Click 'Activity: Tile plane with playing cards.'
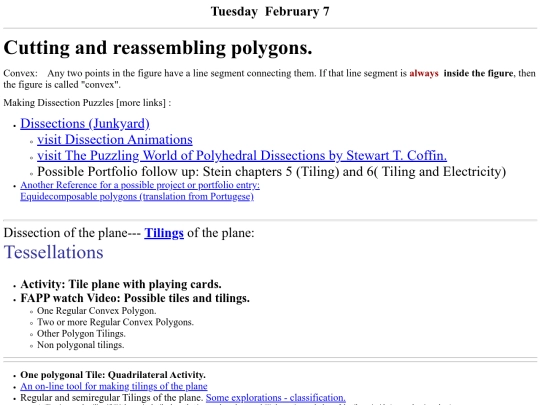 click(121, 284)
